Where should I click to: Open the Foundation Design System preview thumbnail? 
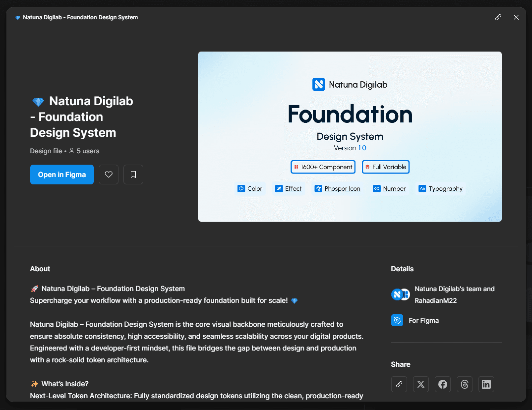coord(350,137)
